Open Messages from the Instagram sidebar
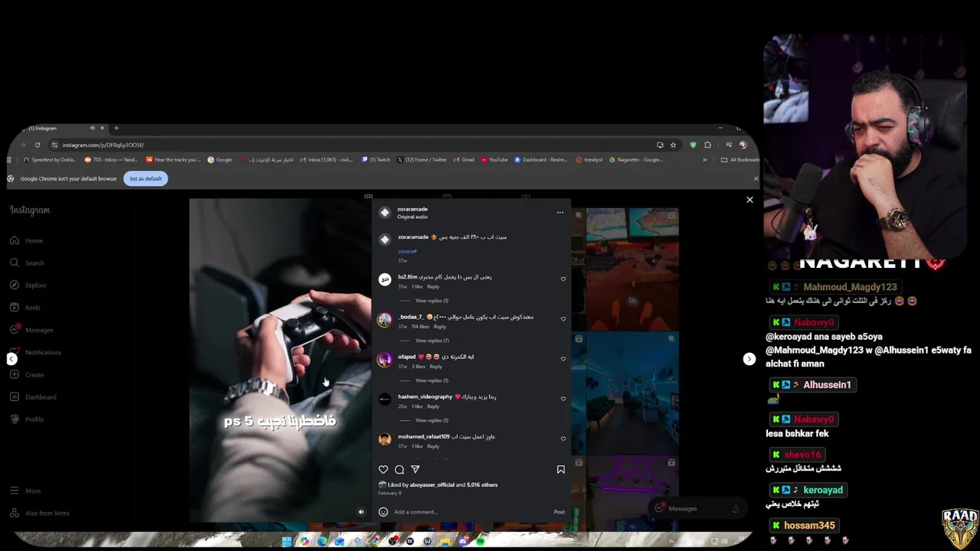This screenshot has width=980, height=551. [x=31, y=330]
